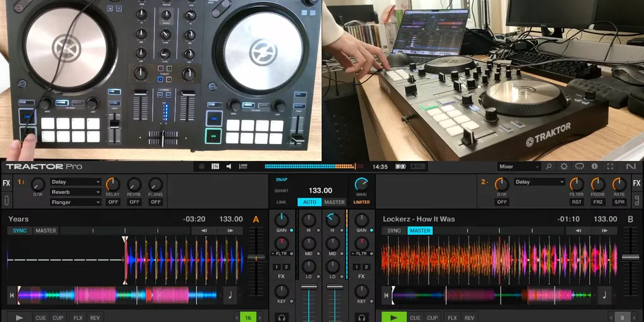The height and width of the screenshot is (322, 644).
Task: Click deck A tempo fader
Action: tap(256, 258)
